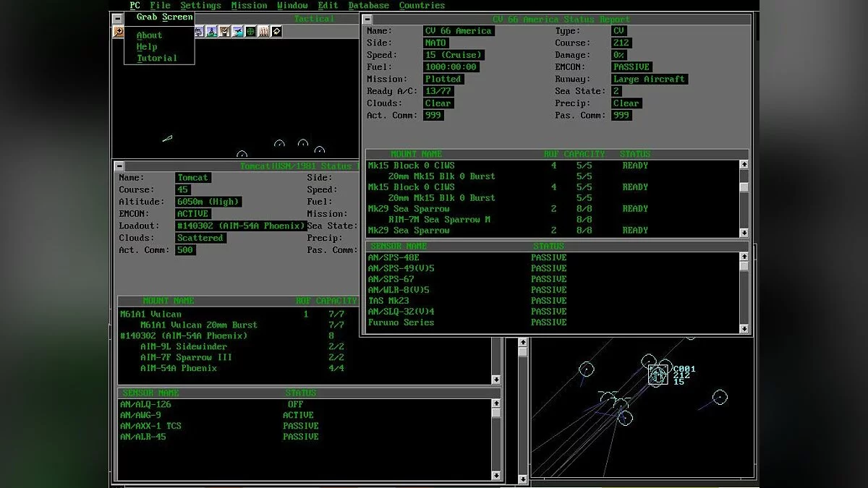Open the Mission menu

(x=249, y=5)
